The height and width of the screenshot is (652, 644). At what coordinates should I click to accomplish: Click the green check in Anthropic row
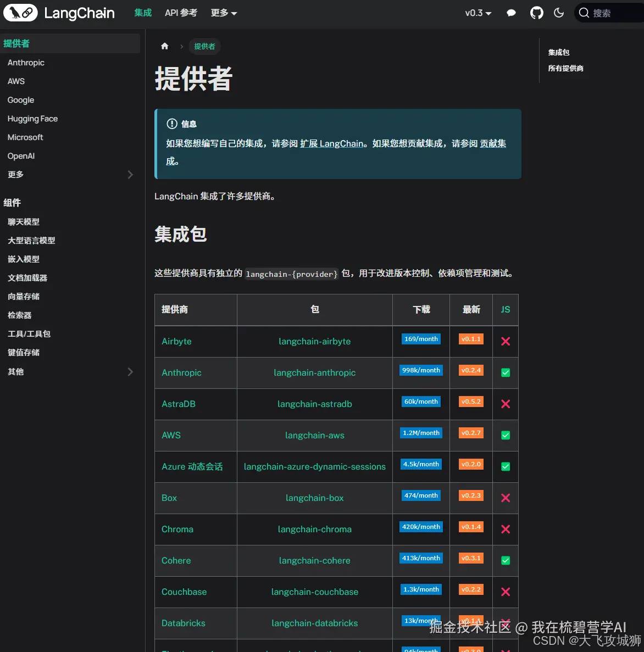(506, 372)
